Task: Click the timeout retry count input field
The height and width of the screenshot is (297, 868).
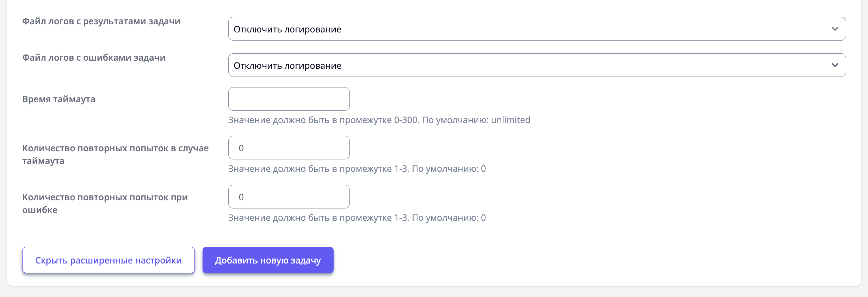Action: point(289,148)
